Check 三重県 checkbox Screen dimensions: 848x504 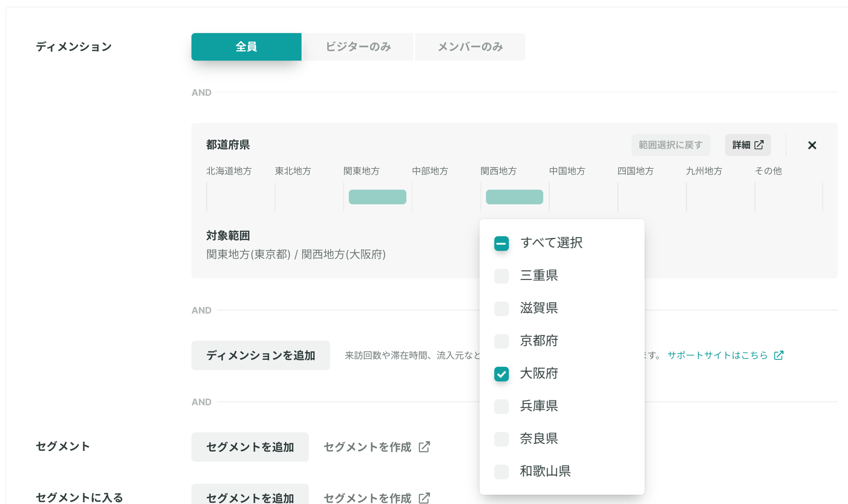pos(502,276)
